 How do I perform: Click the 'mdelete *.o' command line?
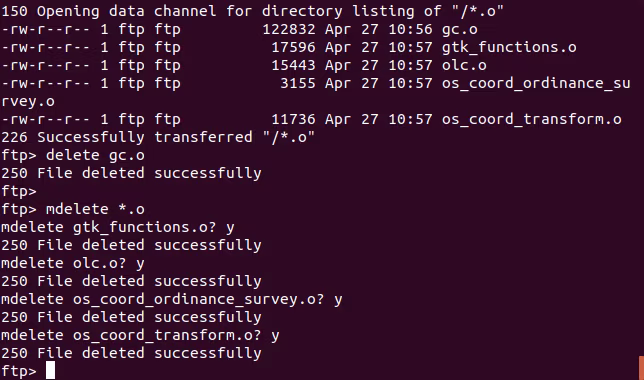[x=73, y=210]
